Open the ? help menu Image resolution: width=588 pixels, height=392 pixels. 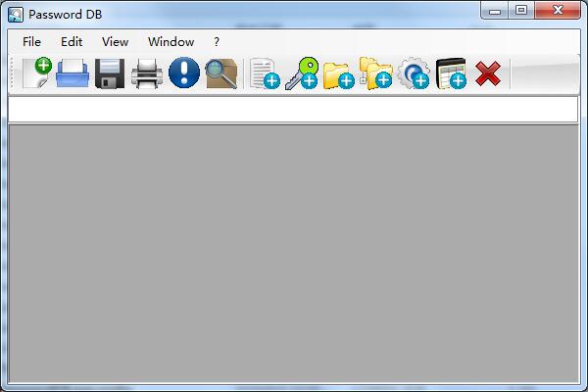217,41
